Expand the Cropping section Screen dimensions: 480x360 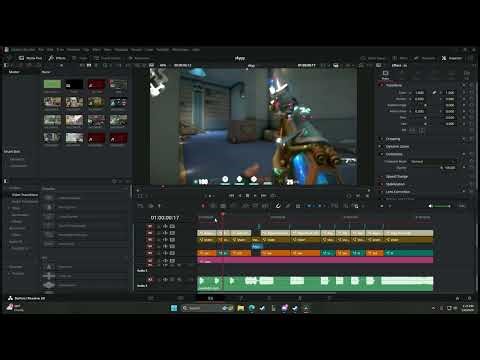pyautogui.click(x=393, y=139)
